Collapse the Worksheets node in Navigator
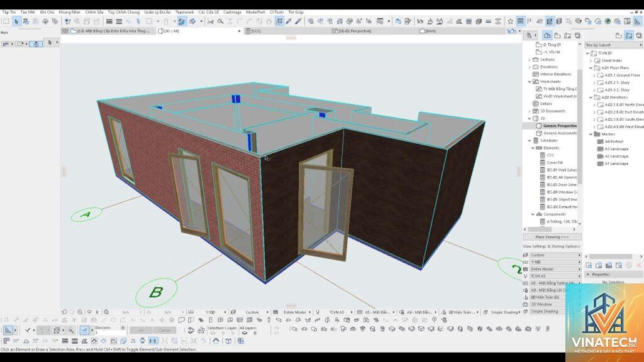 tap(530, 82)
